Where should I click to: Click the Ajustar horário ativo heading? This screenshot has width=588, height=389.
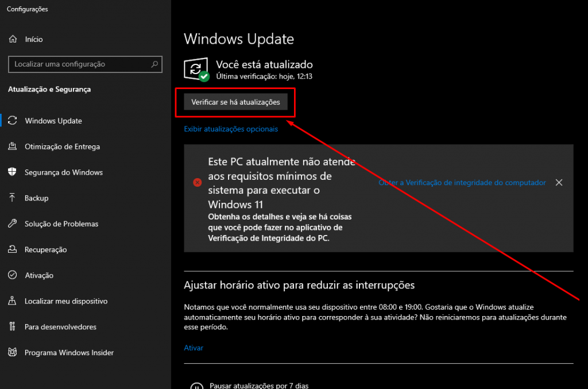tap(299, 285)
